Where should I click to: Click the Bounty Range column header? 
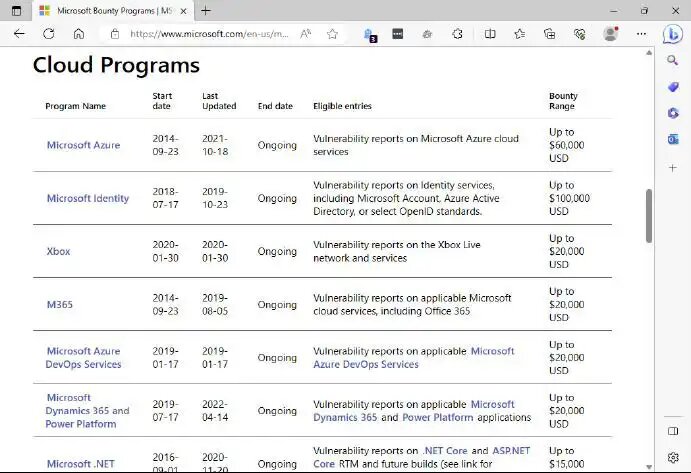[563, 101]
